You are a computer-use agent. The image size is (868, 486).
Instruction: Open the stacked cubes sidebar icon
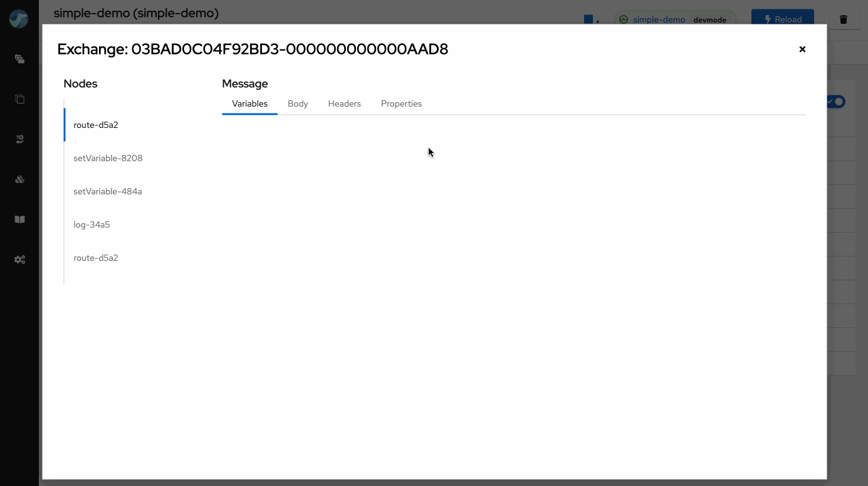tap(19, 179)
